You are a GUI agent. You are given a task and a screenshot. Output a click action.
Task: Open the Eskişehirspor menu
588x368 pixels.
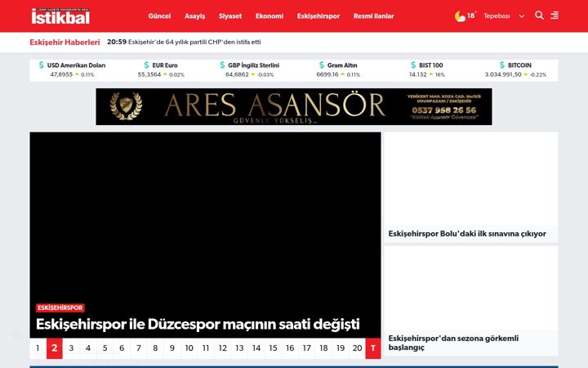[318, 16]
